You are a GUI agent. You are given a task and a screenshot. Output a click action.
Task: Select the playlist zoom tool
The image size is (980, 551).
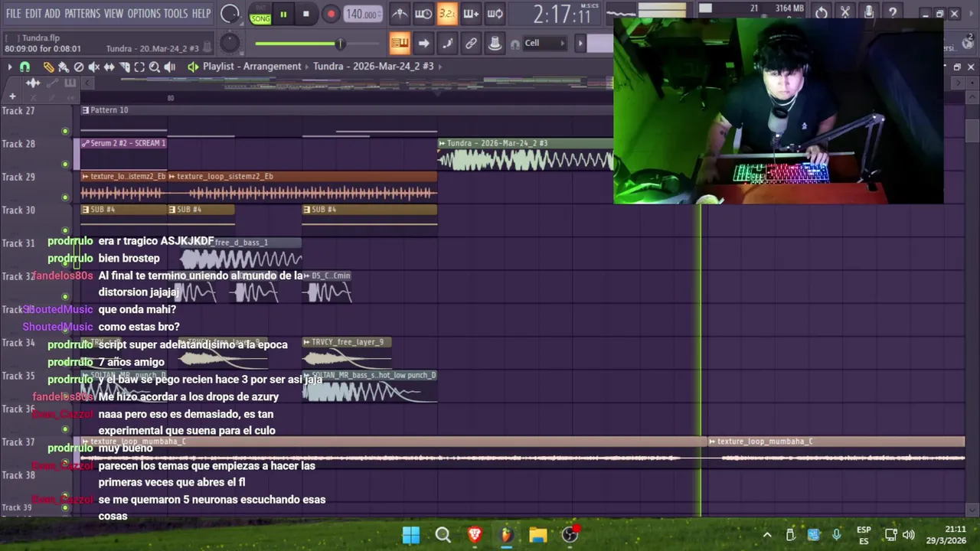click(154, 67)
